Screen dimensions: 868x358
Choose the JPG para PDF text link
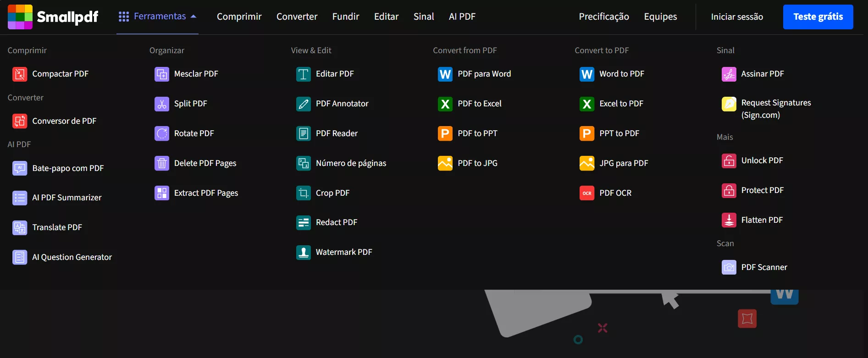point(624,163)
